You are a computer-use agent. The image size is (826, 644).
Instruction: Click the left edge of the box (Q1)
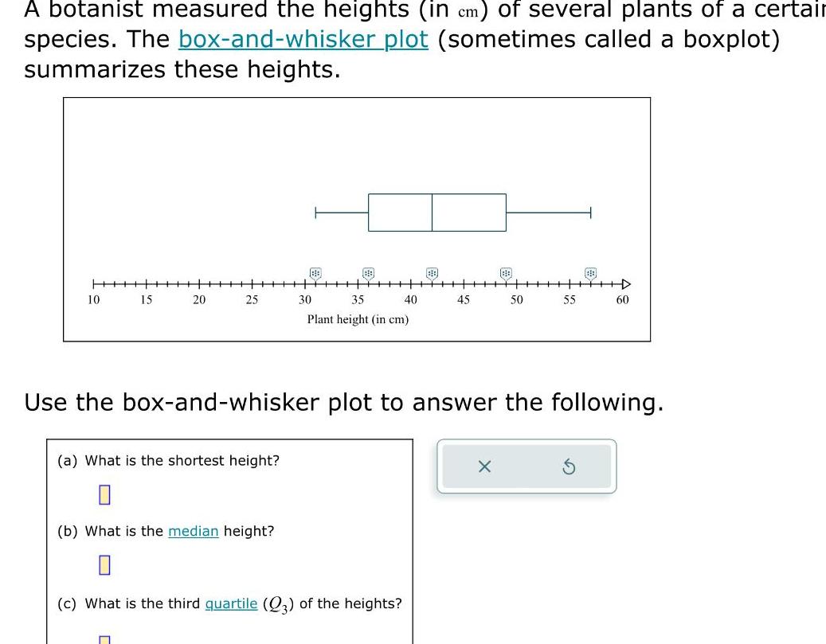coord(368,213)
